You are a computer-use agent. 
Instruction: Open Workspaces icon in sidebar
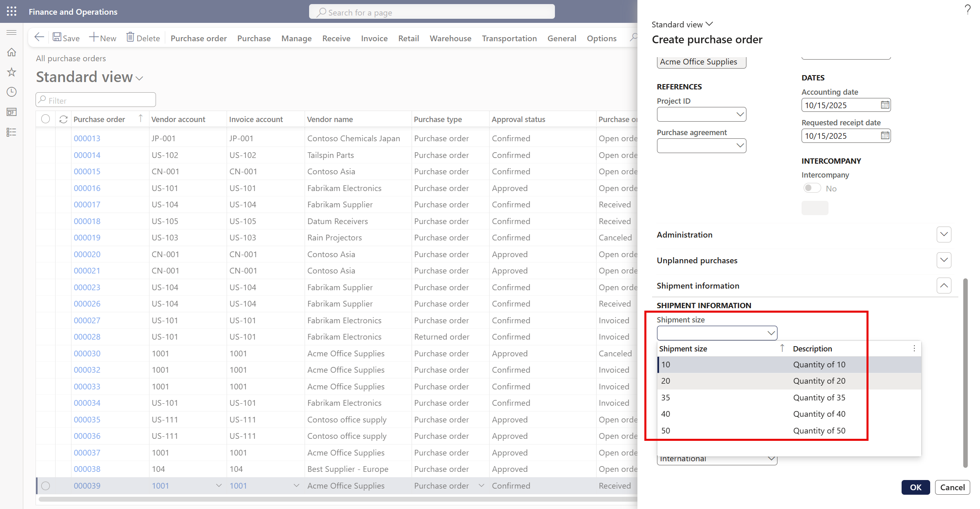pos(11,112)
